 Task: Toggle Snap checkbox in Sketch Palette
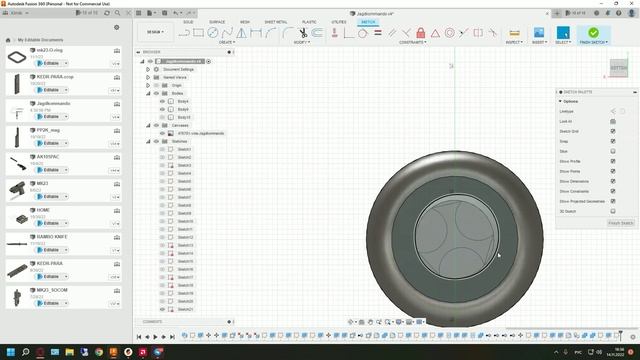coord(613,141)
